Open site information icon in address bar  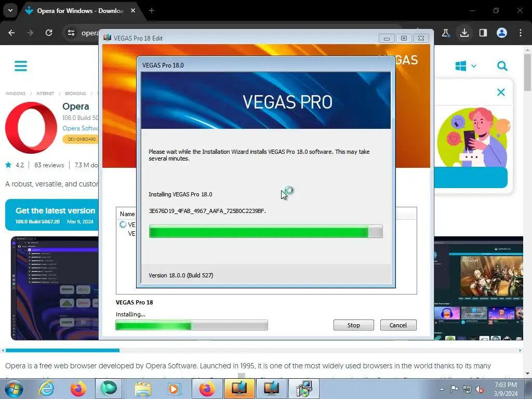[x=71, y=33]
